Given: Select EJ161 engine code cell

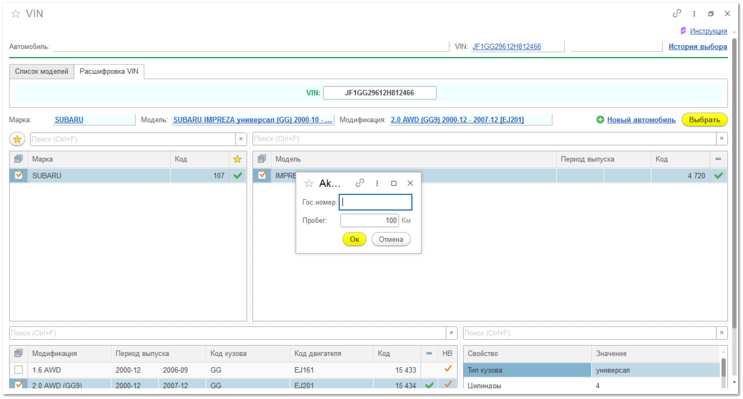Looking at the screenshot, I should click(x=331, y=370).
